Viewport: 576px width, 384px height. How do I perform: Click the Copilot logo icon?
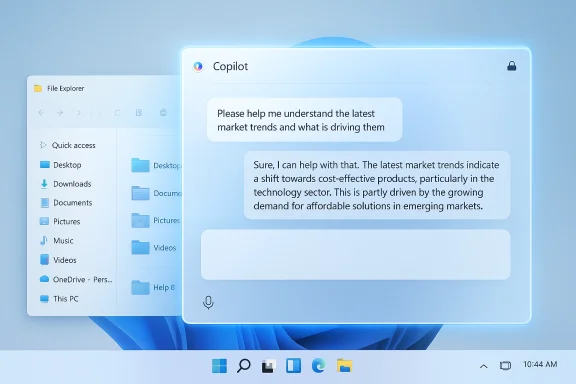click(x=198, y=67)
